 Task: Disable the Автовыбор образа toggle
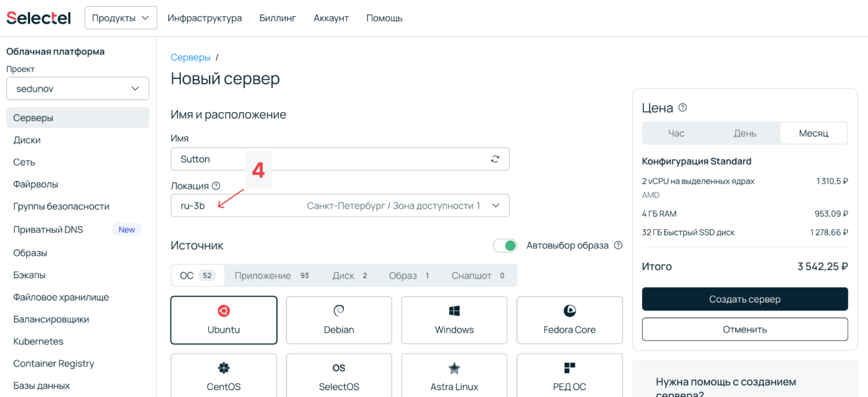(x=505, y=246)
